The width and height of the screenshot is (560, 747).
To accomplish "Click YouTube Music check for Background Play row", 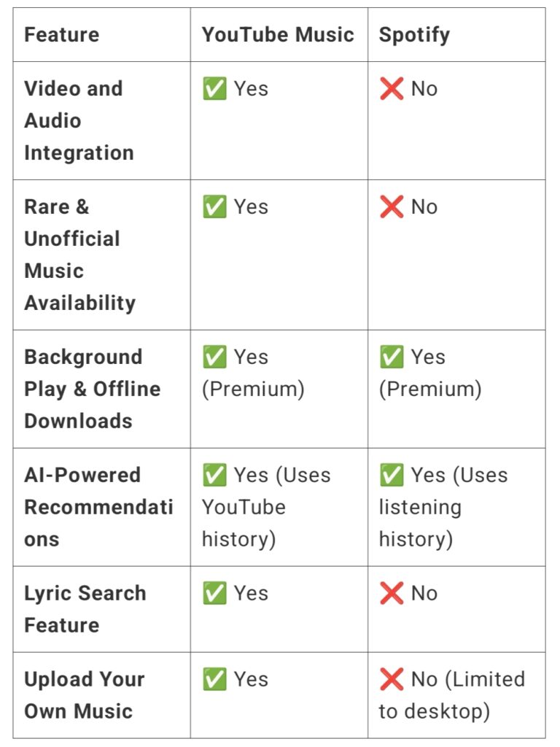I will pos(214,357).
